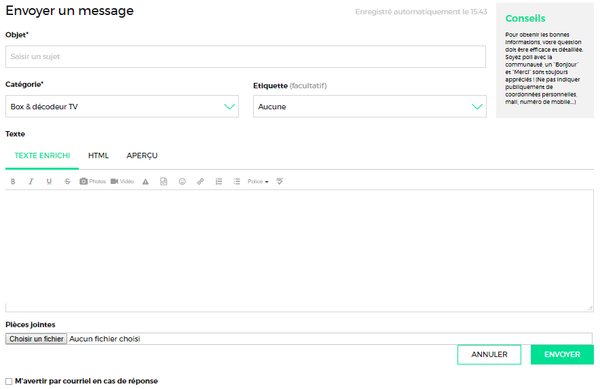Toggle italic formatting in the editor

pos(31,181)
